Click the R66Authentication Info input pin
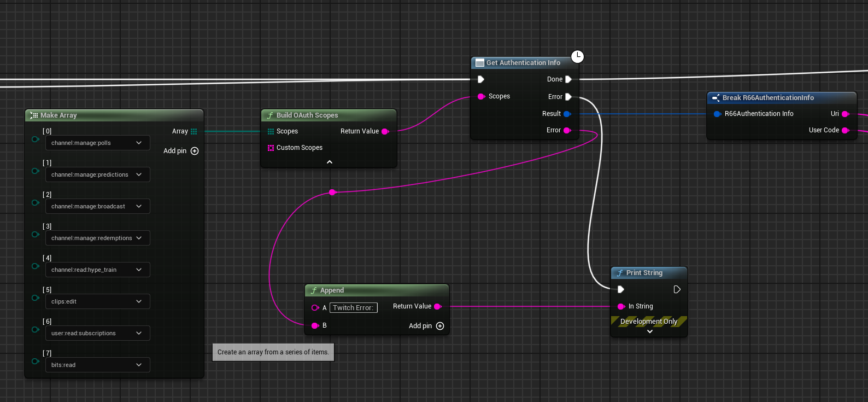The height and width of the screenshot is (402, 868). coord(718,114)
